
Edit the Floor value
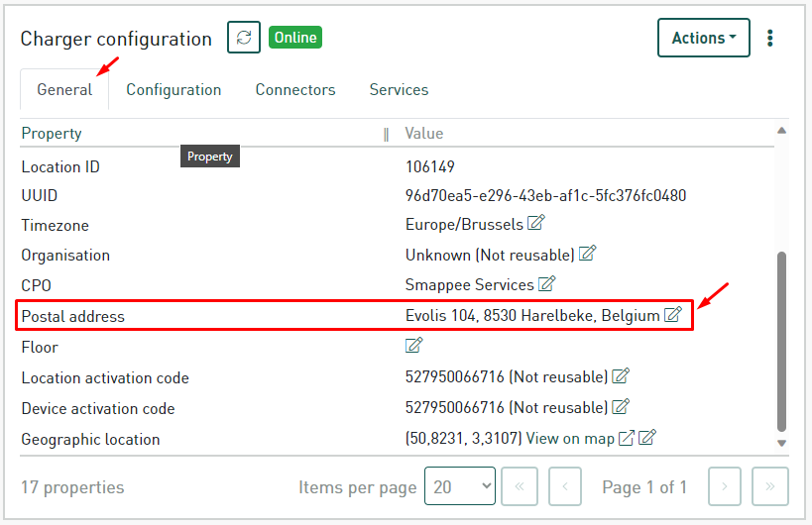pos(413,345)
